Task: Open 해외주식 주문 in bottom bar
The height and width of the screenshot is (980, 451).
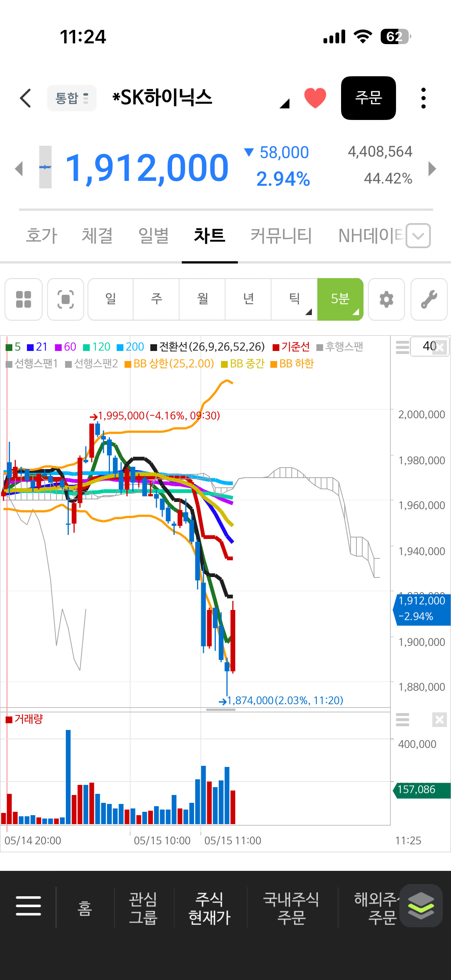Action: (377, 908)
